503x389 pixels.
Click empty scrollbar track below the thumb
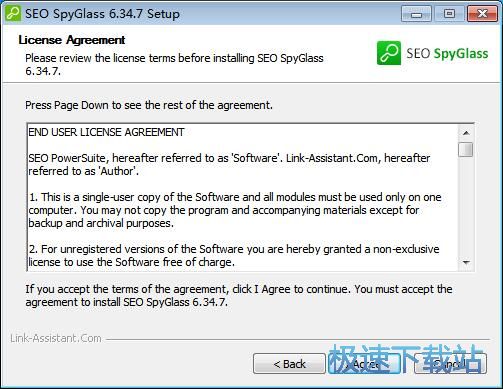(466, 207)
